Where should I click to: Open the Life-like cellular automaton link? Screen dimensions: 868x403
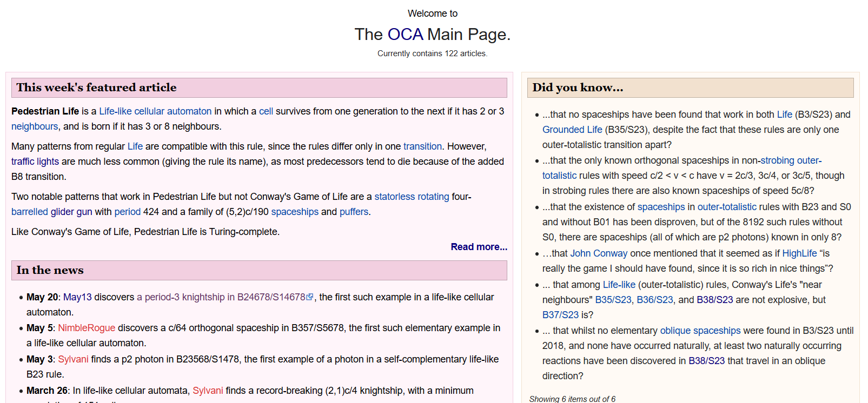[155, 111]
